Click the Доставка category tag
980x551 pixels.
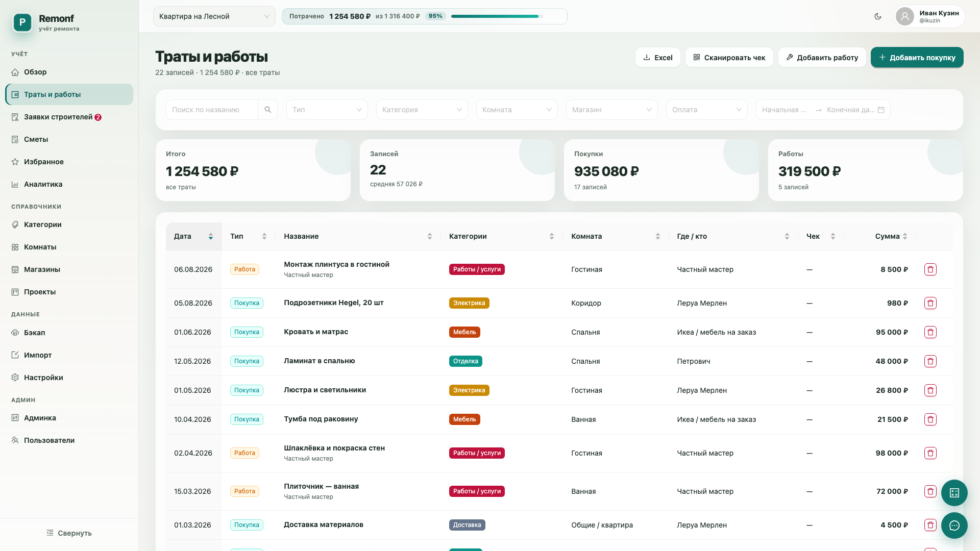point(467,525)
